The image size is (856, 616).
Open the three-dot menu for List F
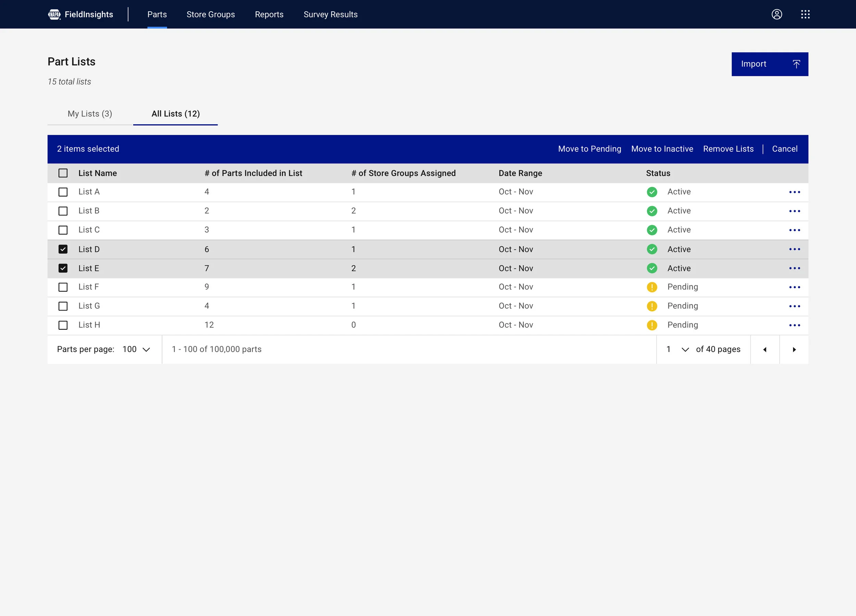tap(794, 287)
